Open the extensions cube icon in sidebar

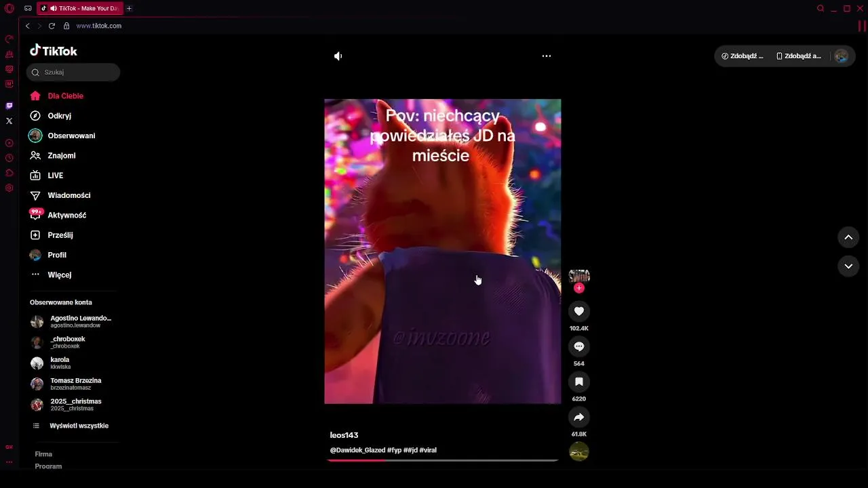click(x=9, y=173)
